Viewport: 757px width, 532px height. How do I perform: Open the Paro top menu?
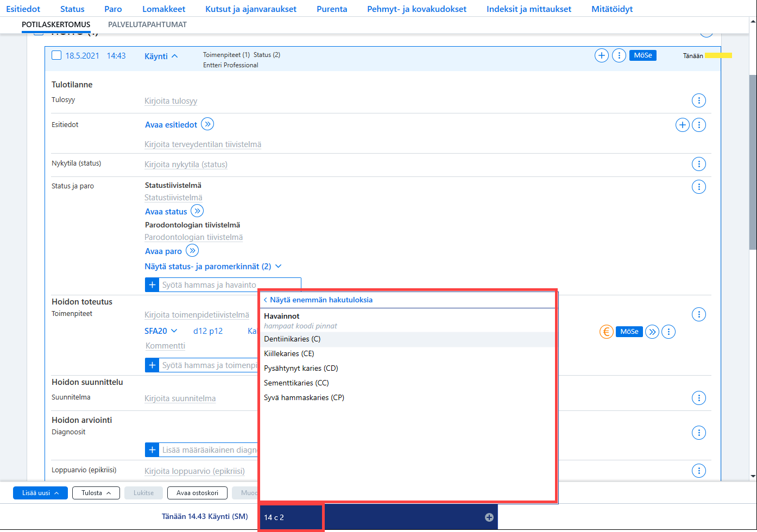113,9
